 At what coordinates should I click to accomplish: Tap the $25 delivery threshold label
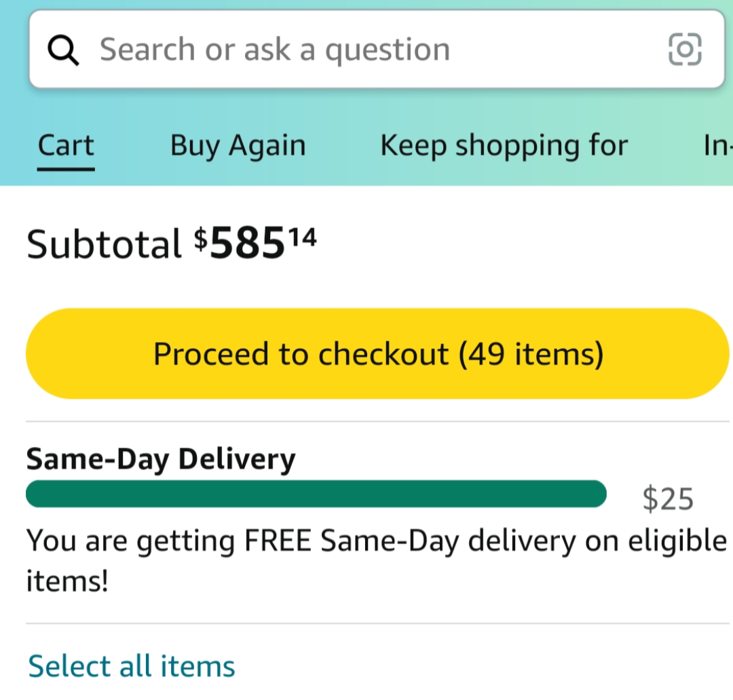(668, 499)
